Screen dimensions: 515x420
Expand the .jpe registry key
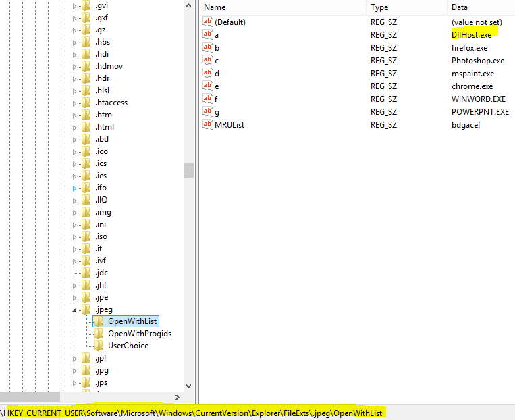click(74, 298)
